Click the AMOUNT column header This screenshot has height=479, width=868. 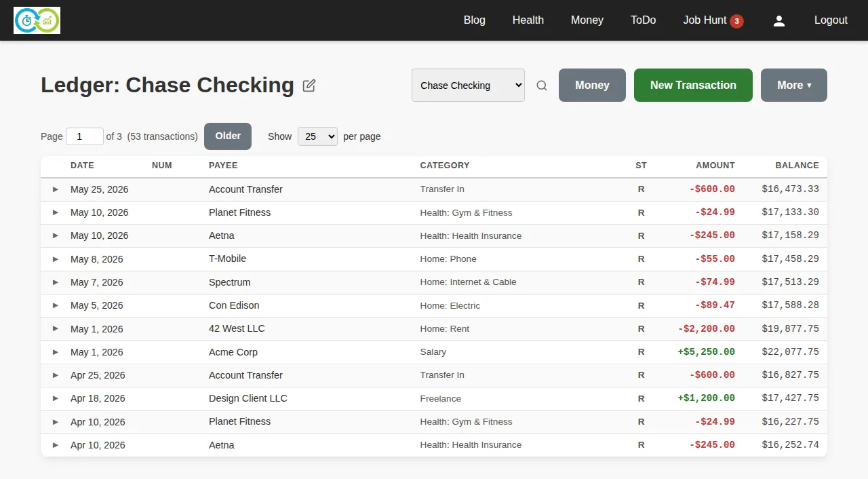715,166
